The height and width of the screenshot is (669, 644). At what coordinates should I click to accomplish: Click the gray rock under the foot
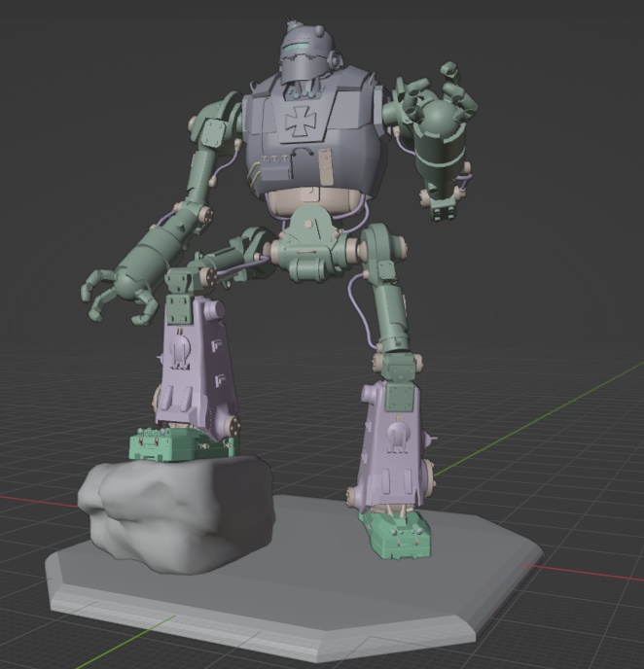175,506
